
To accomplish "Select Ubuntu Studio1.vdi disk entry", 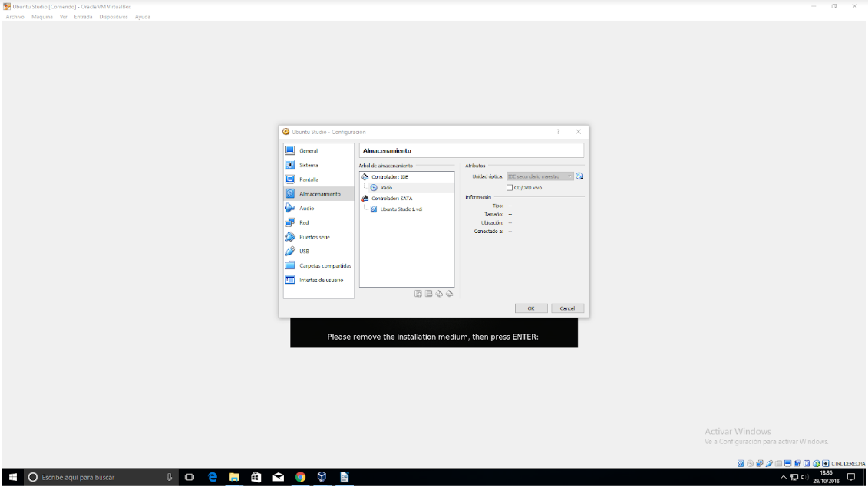I will pyautogui.click(x=401, y=209).
